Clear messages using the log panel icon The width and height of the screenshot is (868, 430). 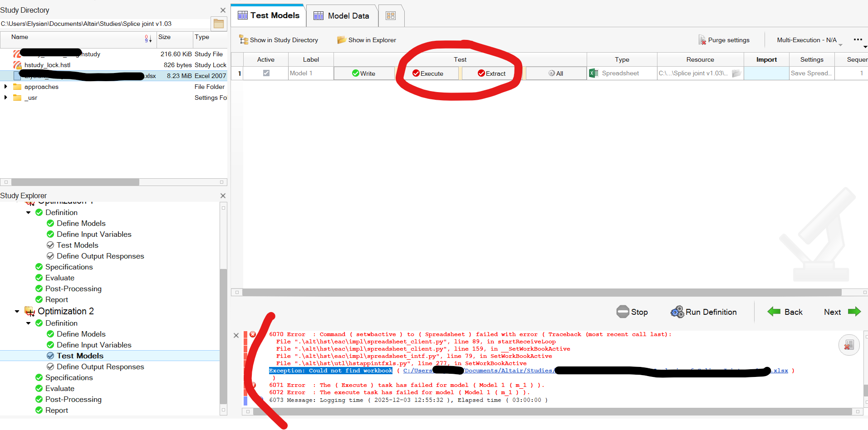[x=848, y=346]
